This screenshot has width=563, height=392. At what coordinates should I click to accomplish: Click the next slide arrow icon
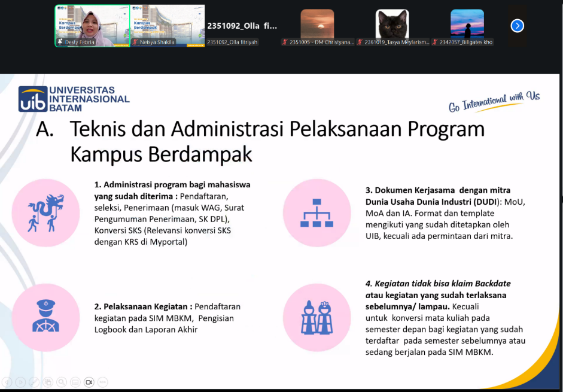(21, 382)
